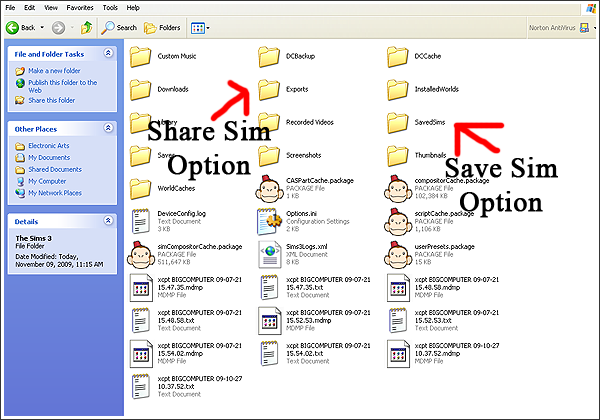Select the Thumbnails folder icon
600x420 pixels.
(398, 156)
